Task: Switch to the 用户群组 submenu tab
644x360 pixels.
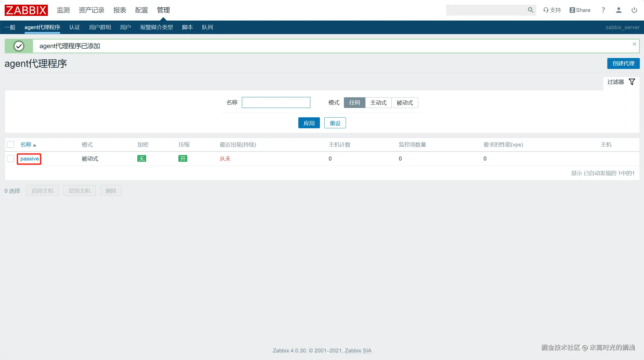Action: (x=100, y=27)
